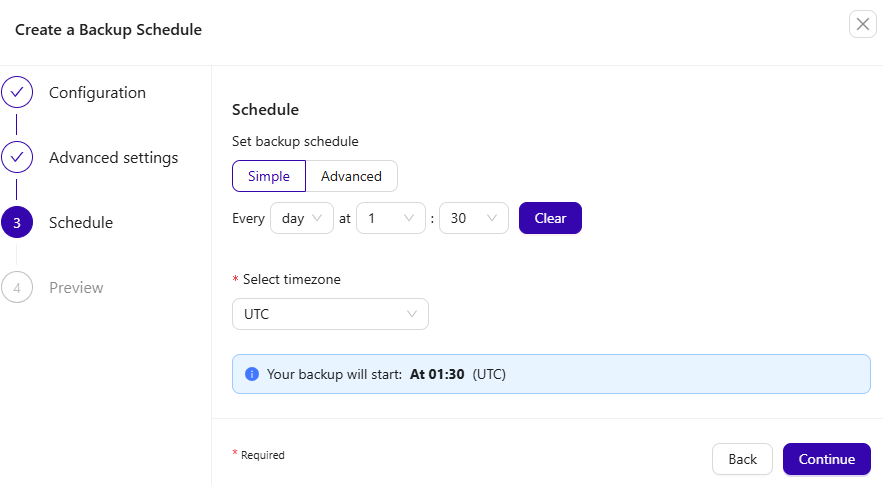Click the Advanced settings step checkmark icon
This screenshot has width=883, height=485.
[17, 158]
